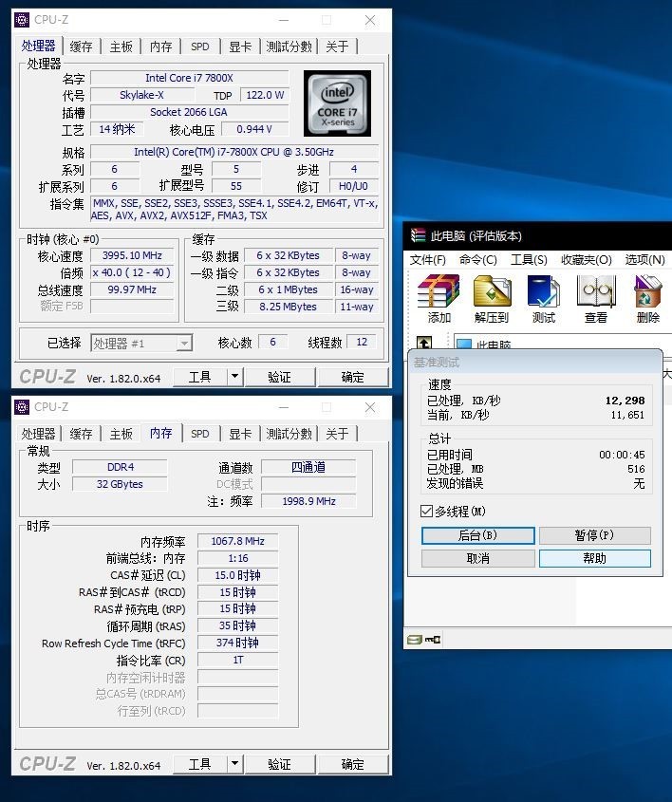
Task: Click the up-folder arrow icon in WinRAR
Action: (x=424, y=343)
